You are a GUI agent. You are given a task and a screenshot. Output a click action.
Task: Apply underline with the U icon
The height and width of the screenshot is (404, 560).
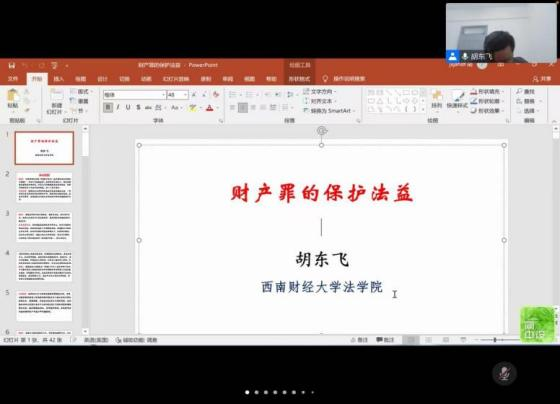point(128,107)
